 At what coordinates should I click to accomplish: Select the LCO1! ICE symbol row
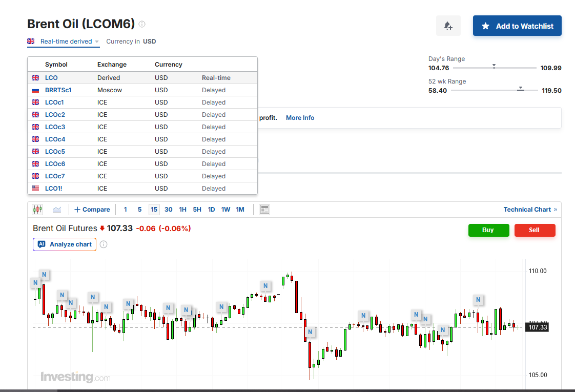[53, 189]
